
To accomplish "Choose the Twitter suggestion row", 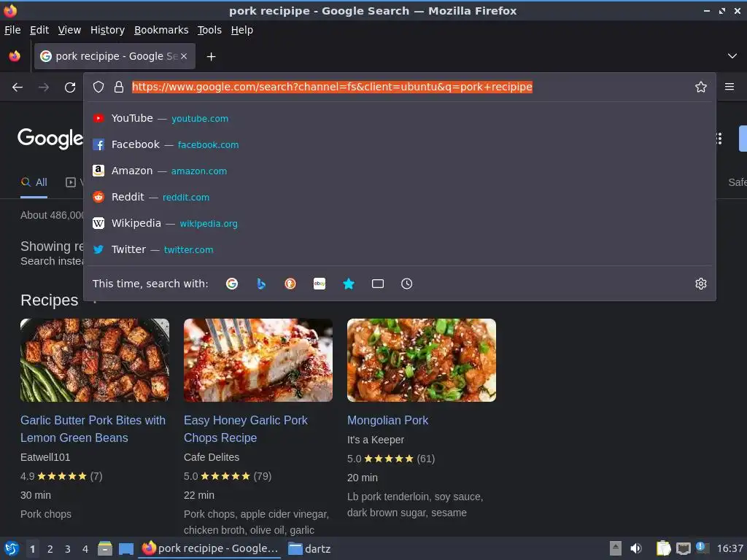I will pyautogui.click(x=400, y=249).
